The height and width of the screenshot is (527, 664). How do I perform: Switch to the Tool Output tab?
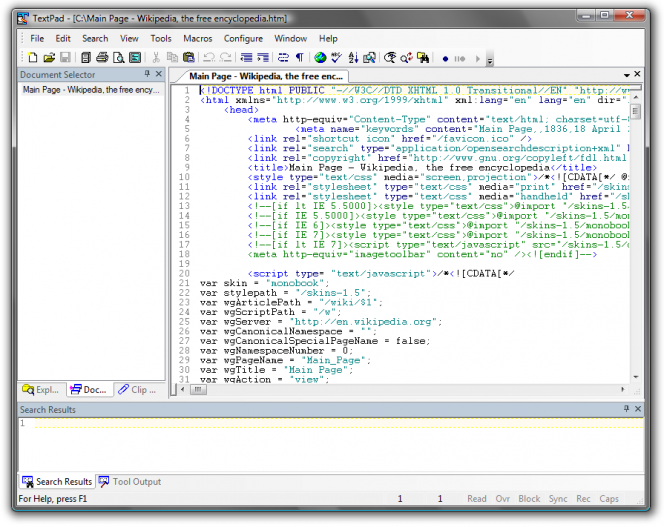point(130,482)
